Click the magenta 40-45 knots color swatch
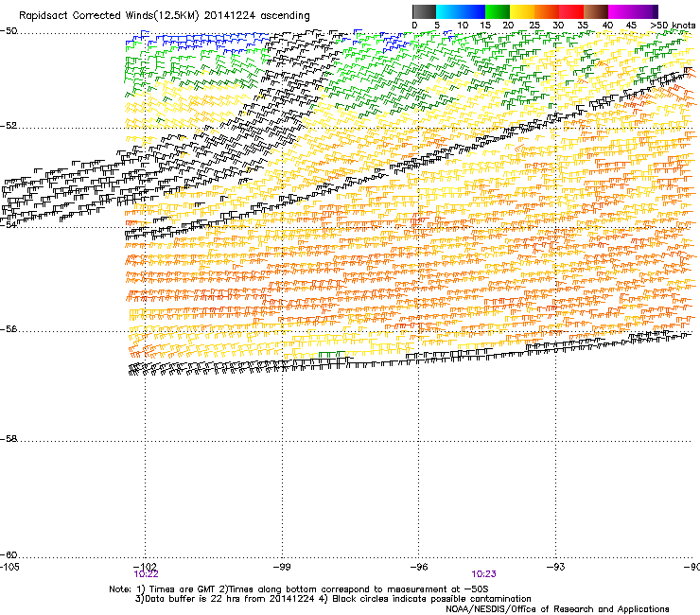Viewport: 700px width, 615px height. 621,11
